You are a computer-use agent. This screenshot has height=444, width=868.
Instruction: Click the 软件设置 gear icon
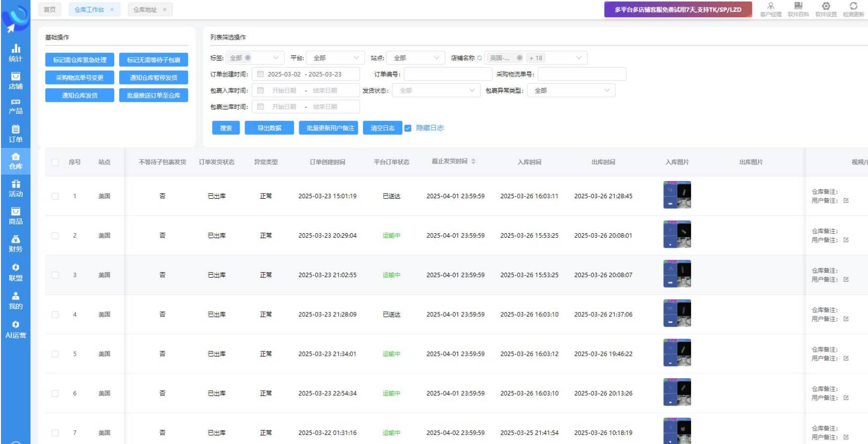coord(826,9)
